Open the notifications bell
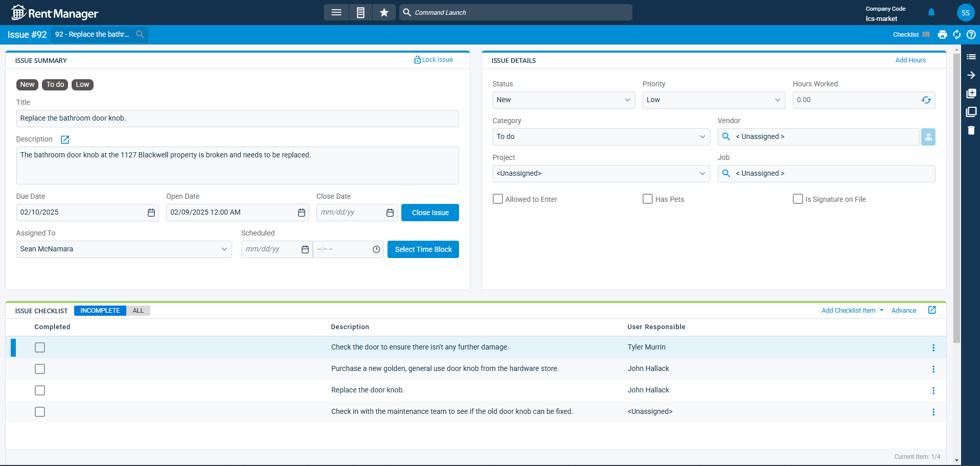Viewport: 980px width, 466px height. (x=931, y=12)
